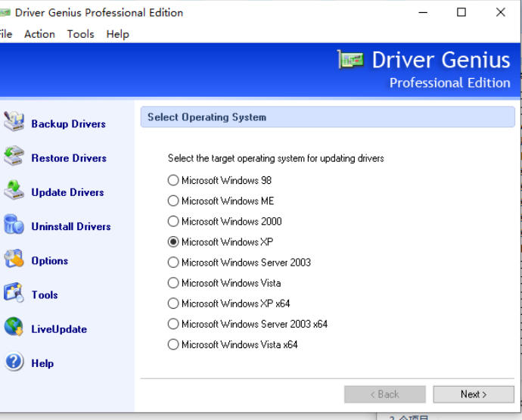Screen dimensions: 522x420
Task: Choose Microsoft Windows 2000 option
Action: [173, 222]
